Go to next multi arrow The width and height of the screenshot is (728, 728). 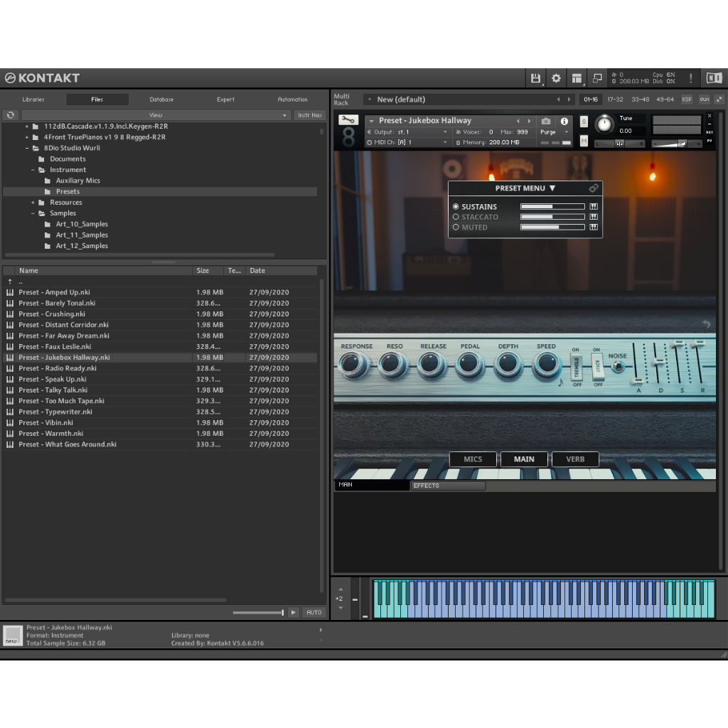pos(569,100)
